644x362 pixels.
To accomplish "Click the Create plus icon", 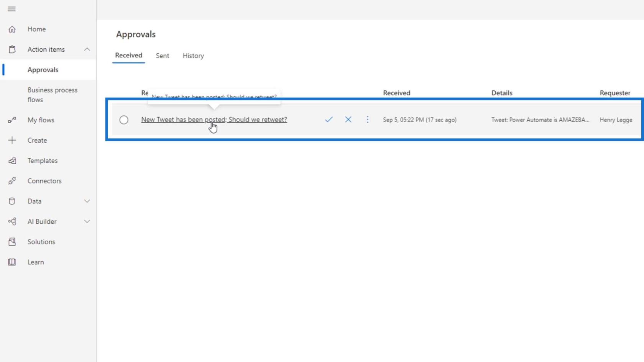I will pyautogui.click(x=12, y=140).
